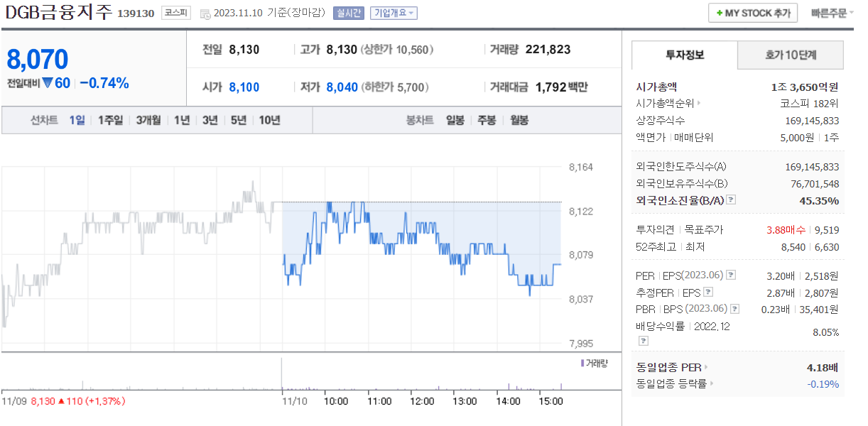Click the 전일 value 8,130
The height and width of the screenshot is (426, 868).
244,50
